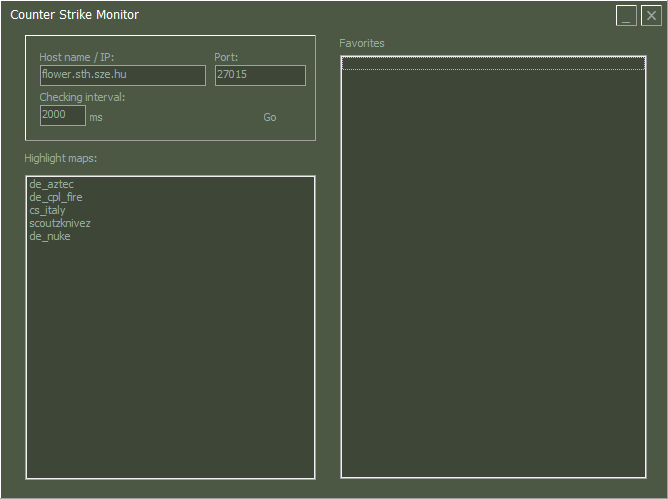Select the first empty row in Favorites
This screenshot has height=499, width=668.
coord(493,63)
